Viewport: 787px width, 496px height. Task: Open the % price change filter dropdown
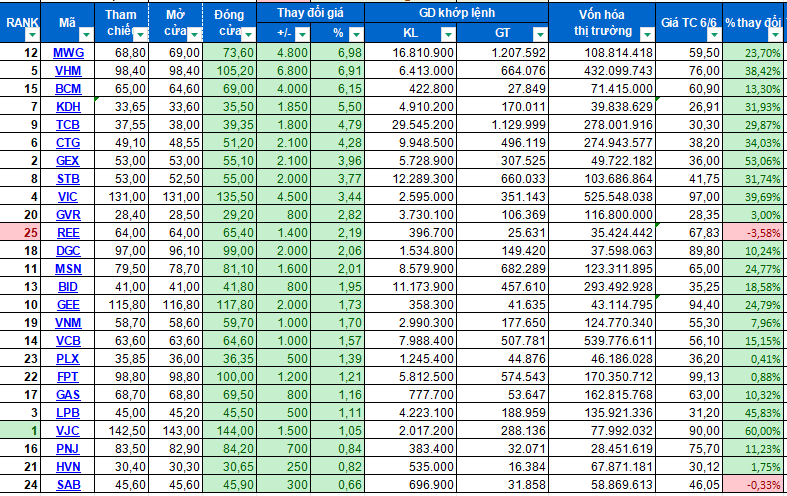356,34
